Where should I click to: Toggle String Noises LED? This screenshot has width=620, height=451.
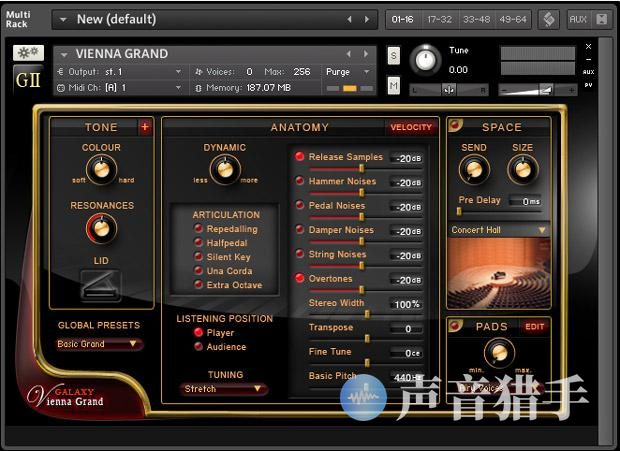pyautogui.click(x=300, y=254)
